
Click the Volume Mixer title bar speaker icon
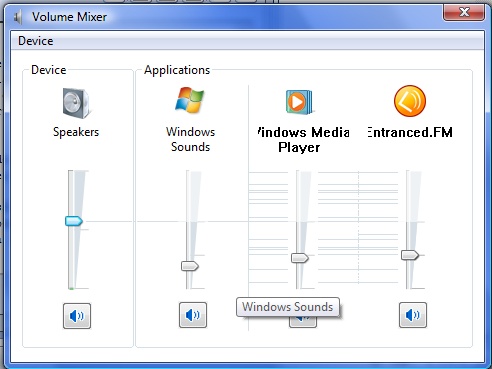[x=18, y=17]
